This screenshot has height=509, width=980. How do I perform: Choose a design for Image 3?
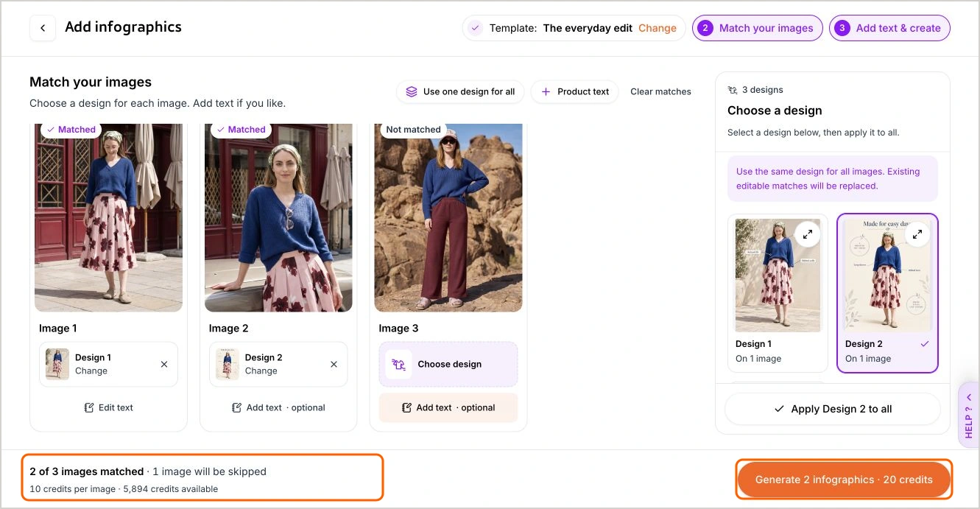[448, 364]
